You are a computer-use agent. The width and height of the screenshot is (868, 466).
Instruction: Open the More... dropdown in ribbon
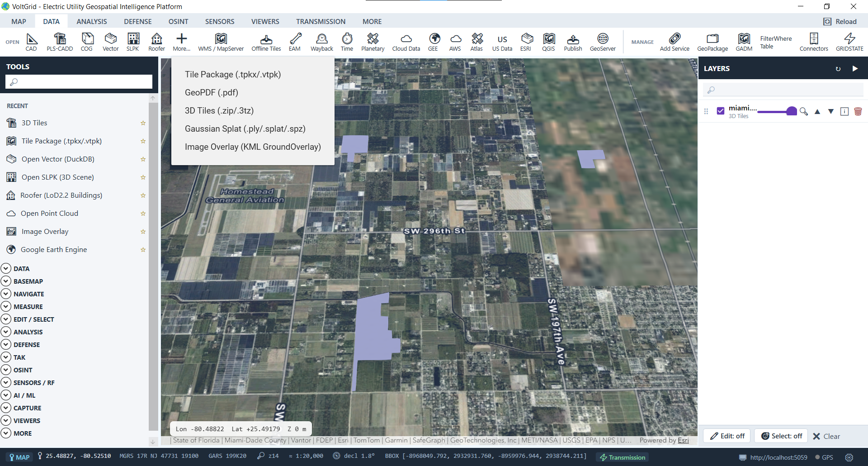[182, 42]
